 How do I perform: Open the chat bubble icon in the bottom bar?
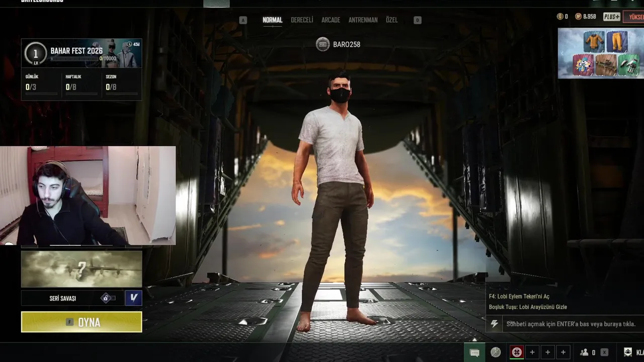click(474, 352)
